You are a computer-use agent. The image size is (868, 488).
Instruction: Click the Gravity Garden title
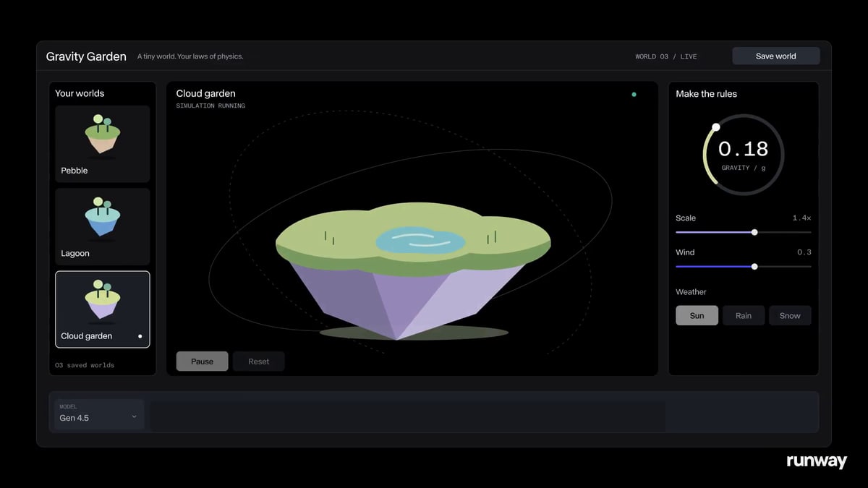click(x=86, y=56)
